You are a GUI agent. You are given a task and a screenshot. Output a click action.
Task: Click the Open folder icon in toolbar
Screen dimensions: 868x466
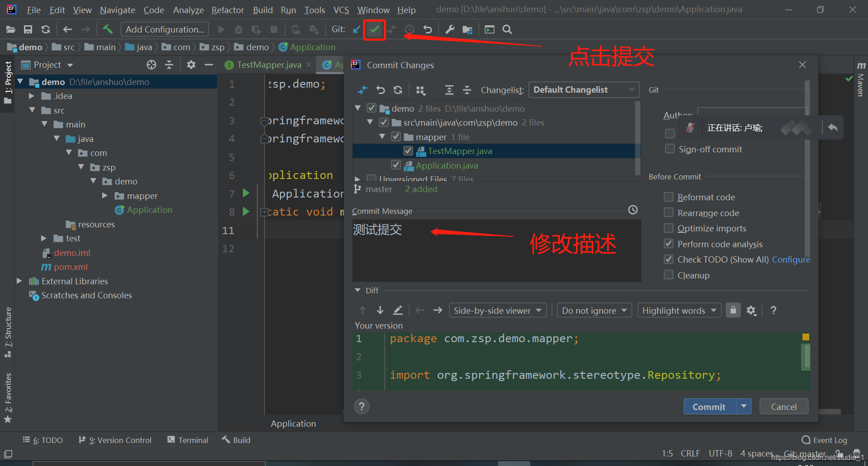pyautogui.click(x=11, y=29)
